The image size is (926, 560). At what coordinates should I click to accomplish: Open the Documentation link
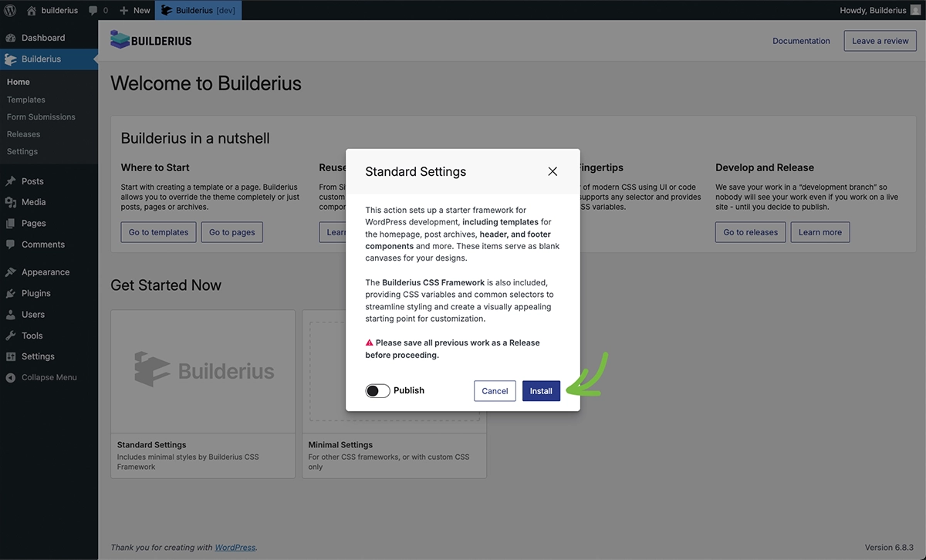pyautogui.click(x=801, y=40)
